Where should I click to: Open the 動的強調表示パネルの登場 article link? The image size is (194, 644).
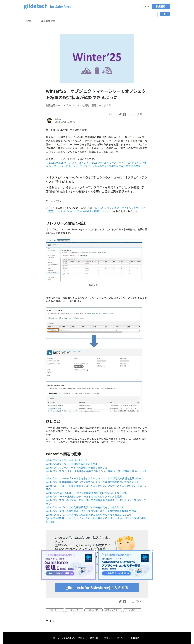[x=92, y=482]
